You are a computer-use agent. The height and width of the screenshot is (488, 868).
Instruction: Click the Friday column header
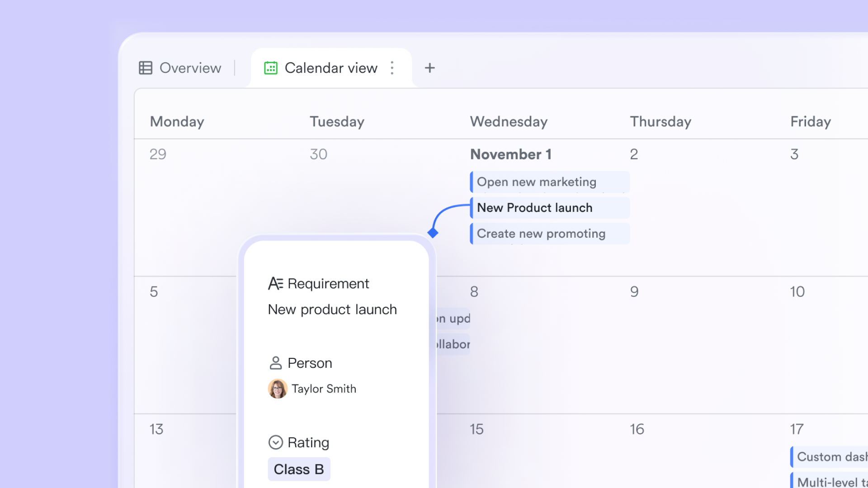[x=811, y=122]
